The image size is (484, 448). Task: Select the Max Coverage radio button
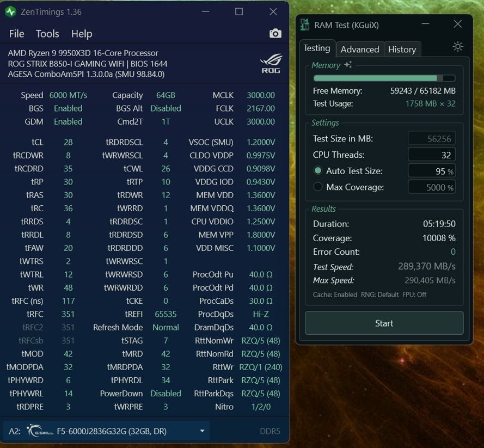(x=317, y=187)
